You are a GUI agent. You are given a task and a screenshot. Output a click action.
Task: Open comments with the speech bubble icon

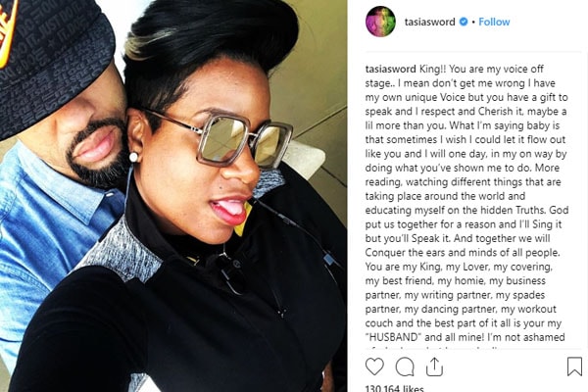tap(405, 367)
